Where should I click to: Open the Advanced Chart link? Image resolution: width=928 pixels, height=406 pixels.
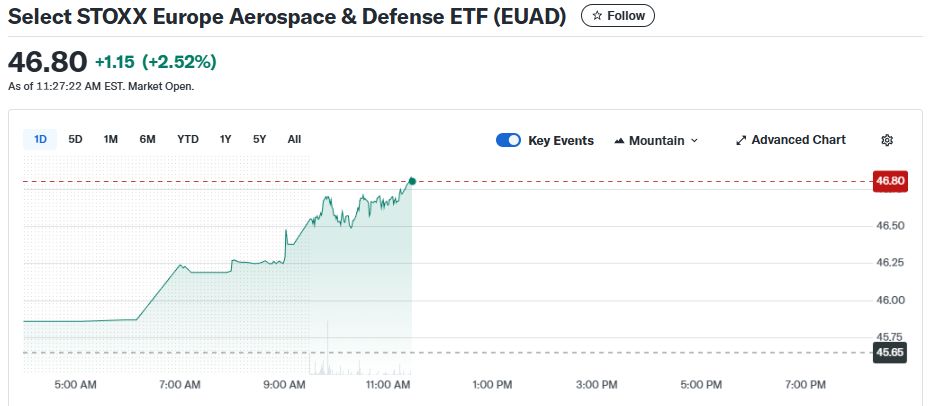click(798, 140)
